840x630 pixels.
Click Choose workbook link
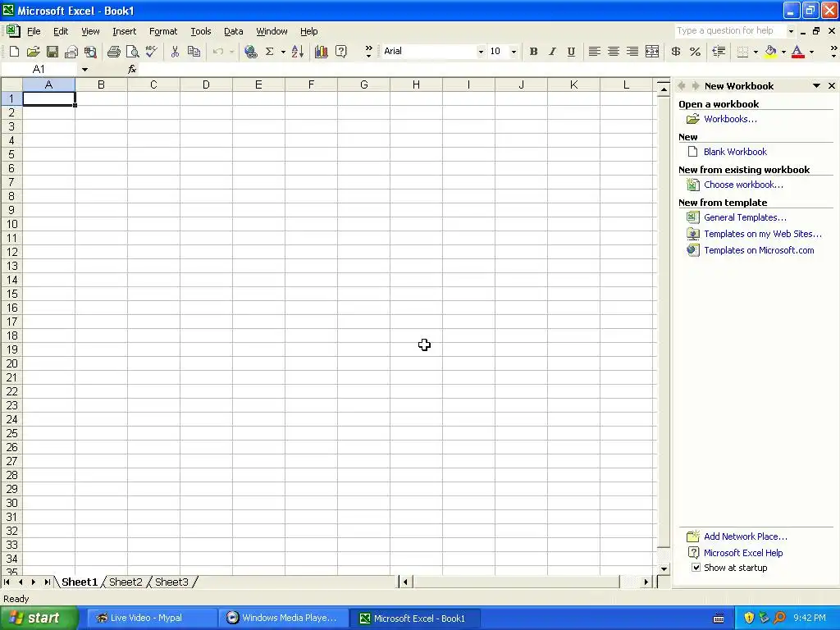[x=743, y=185]
